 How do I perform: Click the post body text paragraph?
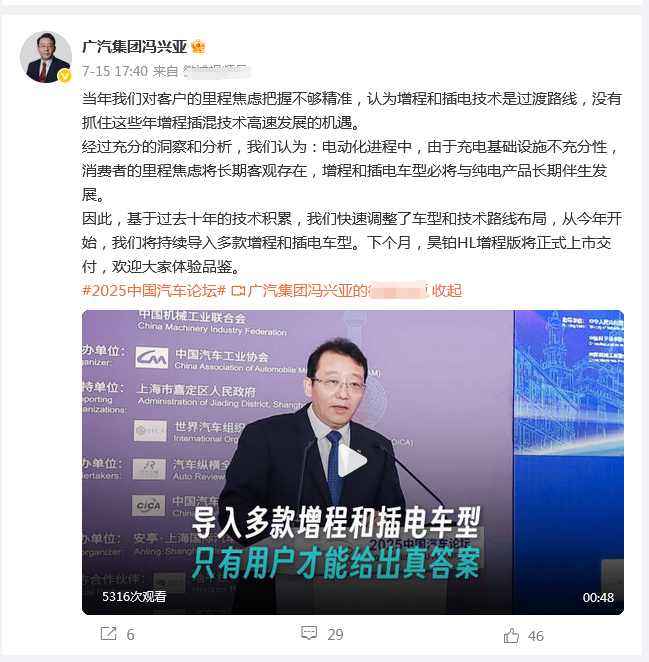tap(352, 183)
